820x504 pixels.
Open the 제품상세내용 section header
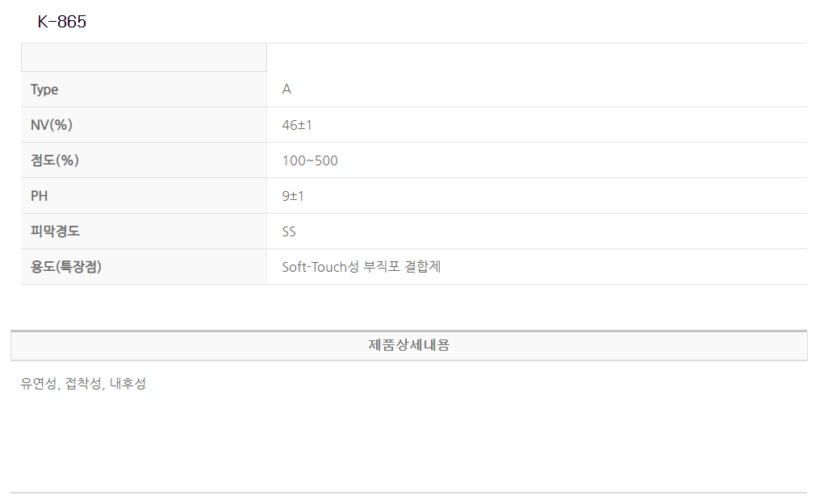pyautogui.click(x=408, y=345)
